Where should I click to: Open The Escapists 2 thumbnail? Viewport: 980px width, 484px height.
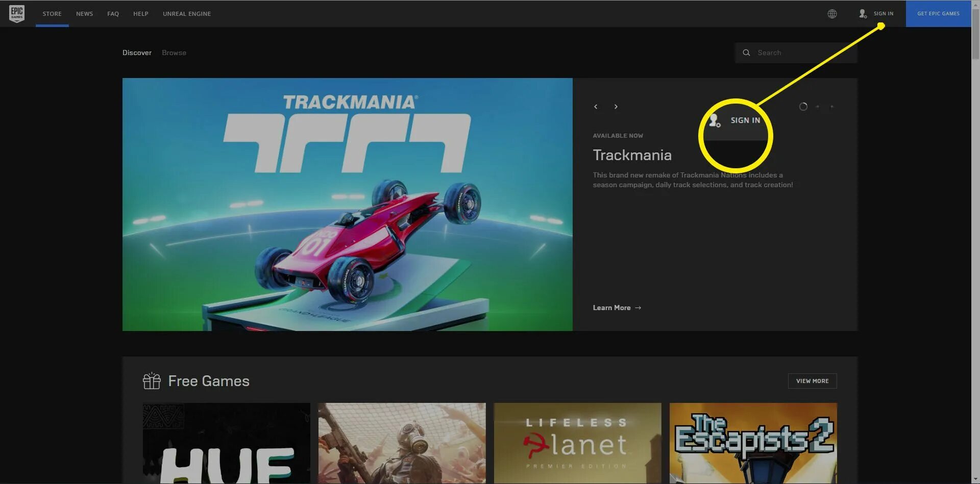pyautogui.click(x=753, y=443)
